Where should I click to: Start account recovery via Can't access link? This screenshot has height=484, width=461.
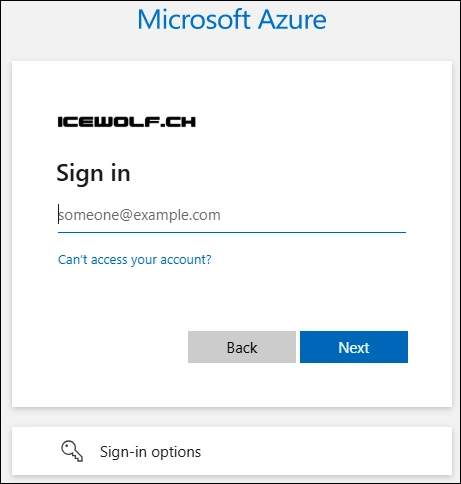point(135,259)
